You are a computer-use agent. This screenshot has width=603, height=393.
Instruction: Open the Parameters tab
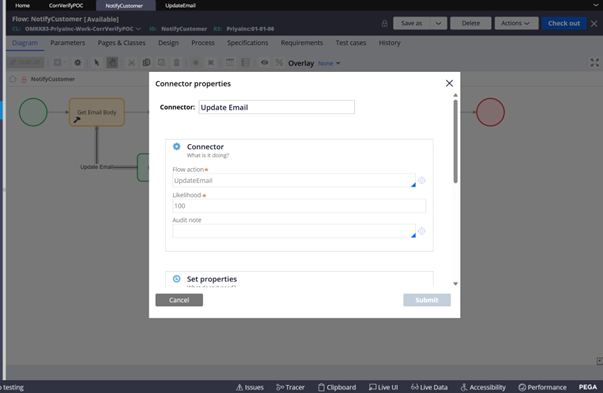[x=68, y=43]
